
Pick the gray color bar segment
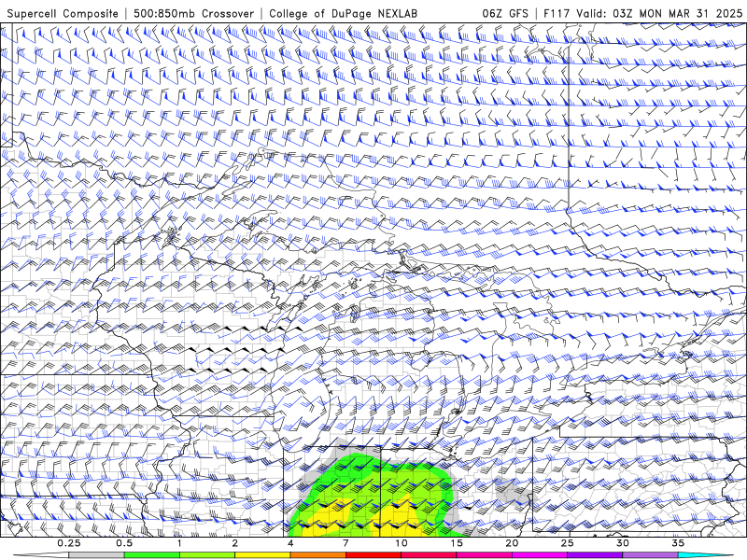[x=97, y=555]
